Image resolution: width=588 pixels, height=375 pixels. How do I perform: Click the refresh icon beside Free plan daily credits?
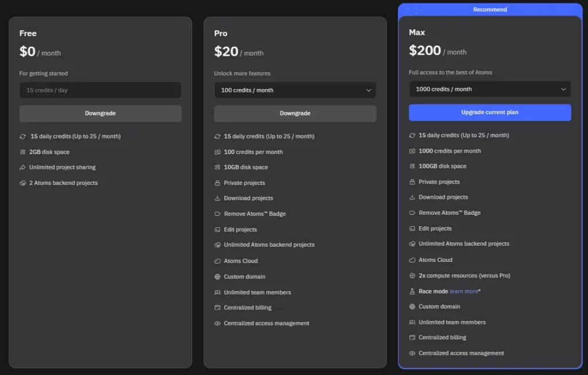click(22, 137)
